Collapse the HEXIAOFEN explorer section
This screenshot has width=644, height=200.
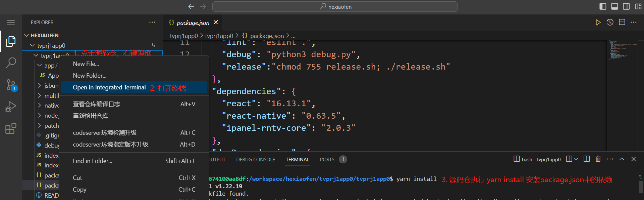point(26,35)
